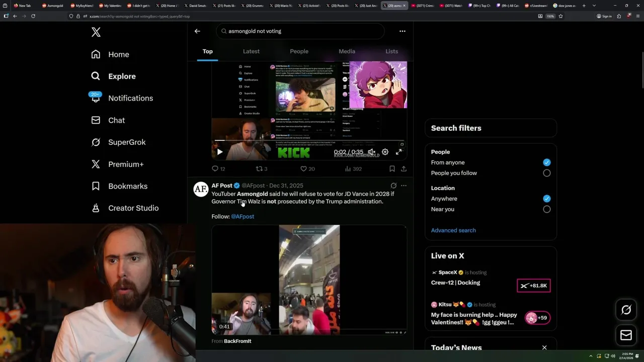The height and width of the screenshot is (362, 644).
Task: Click the 'asmongold not voting' search field
Action: (x=300, y=31)
